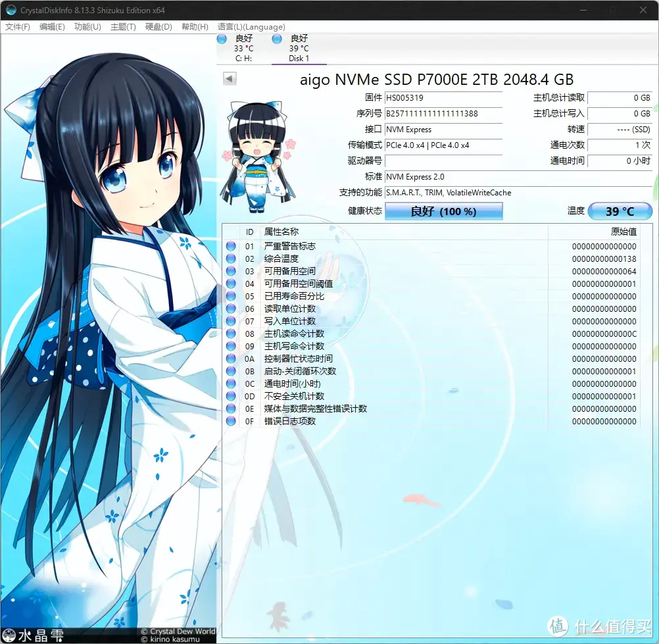
Task: Click the 通电次数 value 1 次
Action: click(620, 145)
